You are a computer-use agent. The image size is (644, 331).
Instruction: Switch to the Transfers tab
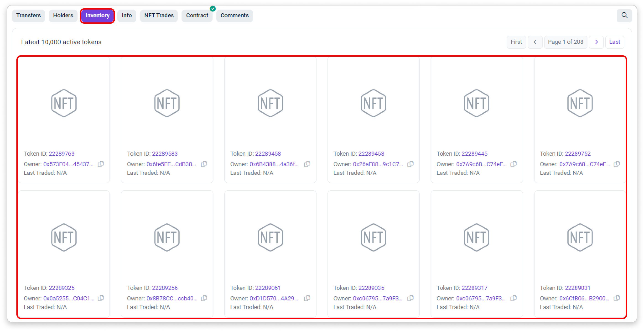click(x=29, y=16)
